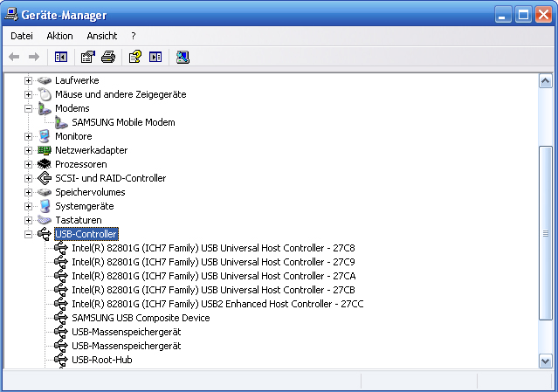Select the second USB-Massenspeichergerät entry

[x=127, y=346]
